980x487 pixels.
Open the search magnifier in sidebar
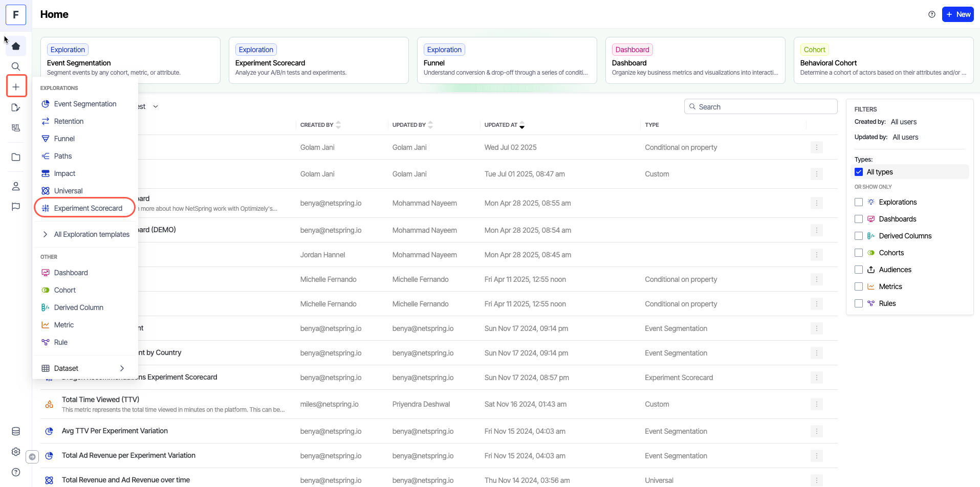(16, 67)
